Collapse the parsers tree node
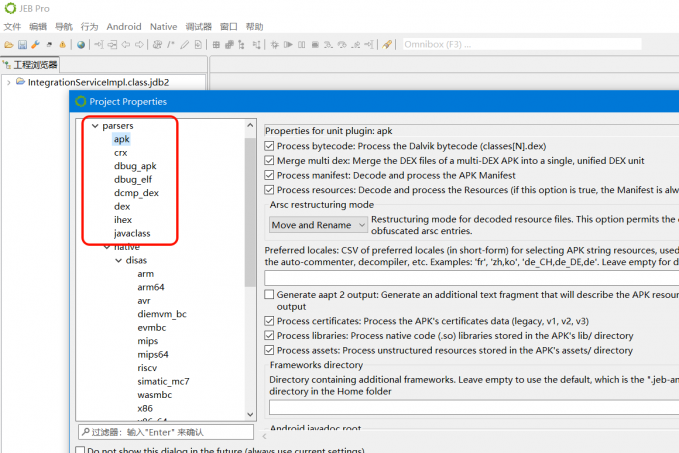The image size is (679, 453). pyautogui.click(x=95, y=126)
